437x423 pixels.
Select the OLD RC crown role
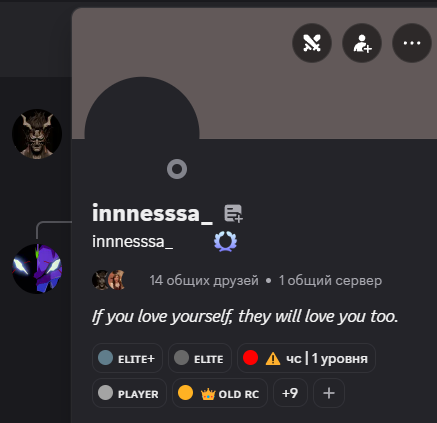tap(220, 393)
